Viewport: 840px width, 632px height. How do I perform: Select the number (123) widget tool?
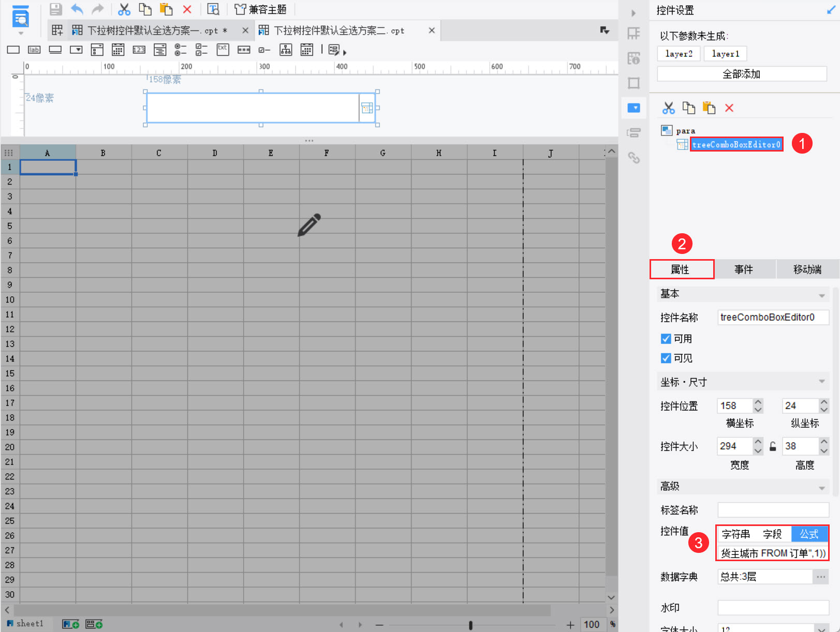click(139, 50)
